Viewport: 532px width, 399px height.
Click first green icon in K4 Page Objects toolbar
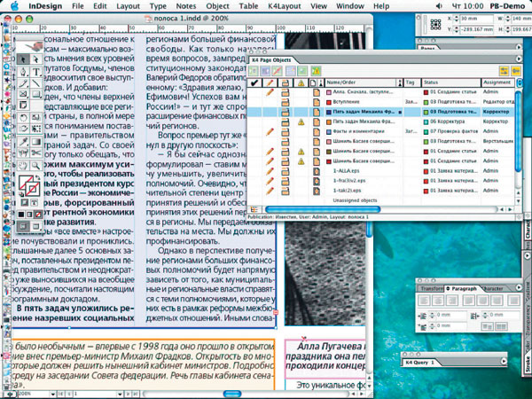[254, 71]
